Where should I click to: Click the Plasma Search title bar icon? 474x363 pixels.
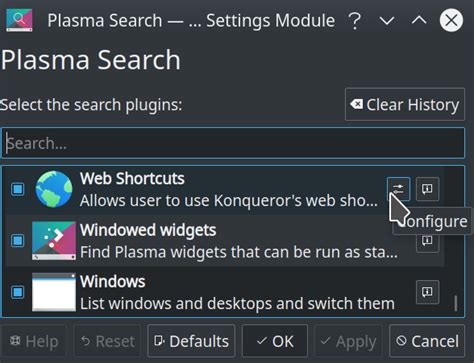point(19,20)
